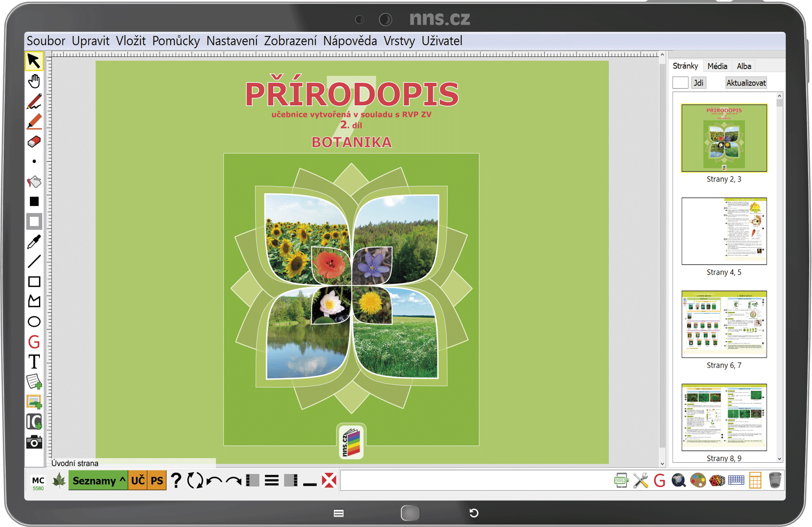This screenshot has width=812, height=527.
Task: Open the dice tool in bottom toolbar
Action: (717, 480)
